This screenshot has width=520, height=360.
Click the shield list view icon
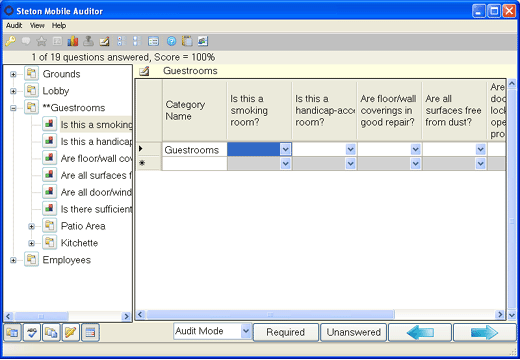(136, 41)
